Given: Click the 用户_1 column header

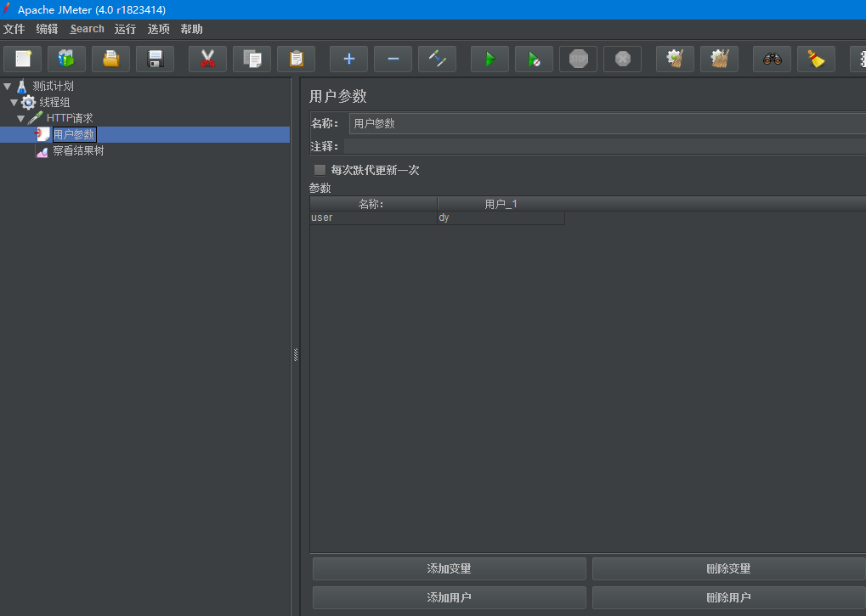Looking at the screenshot, I should tap(501, 204).
